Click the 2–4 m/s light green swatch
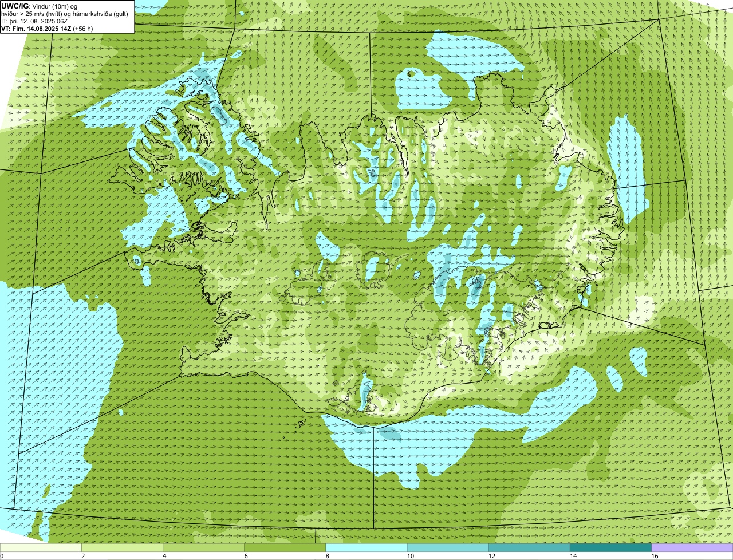The image size is (733, 560). point(122,547)
